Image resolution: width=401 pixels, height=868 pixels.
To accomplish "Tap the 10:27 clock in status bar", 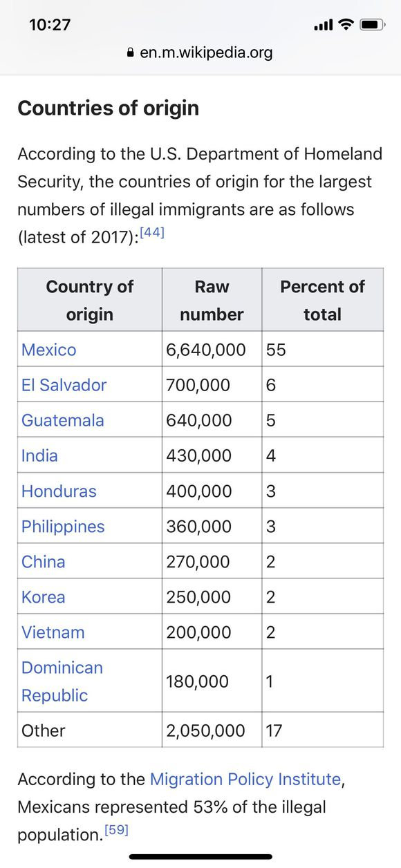I will pos(50,25).
